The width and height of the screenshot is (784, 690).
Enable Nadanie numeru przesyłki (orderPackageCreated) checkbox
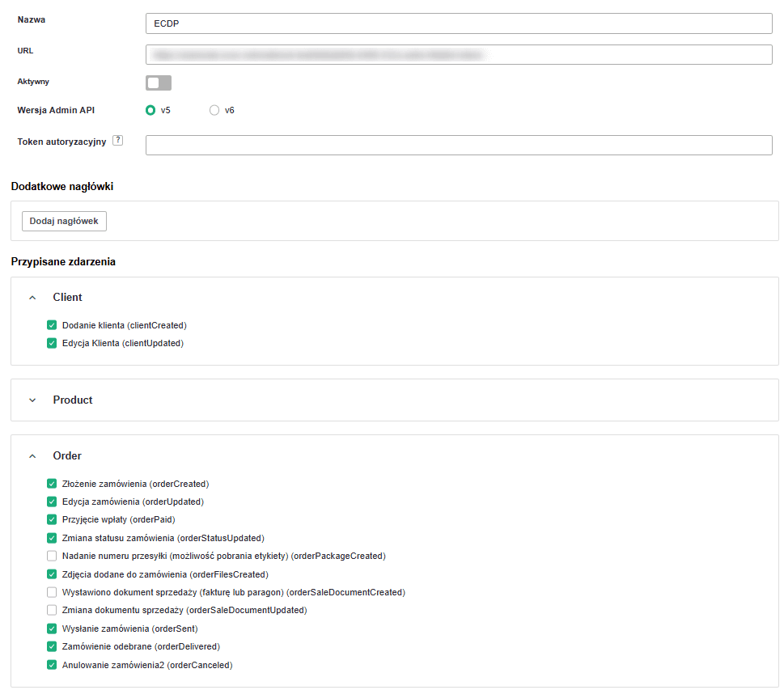[52, 556]
